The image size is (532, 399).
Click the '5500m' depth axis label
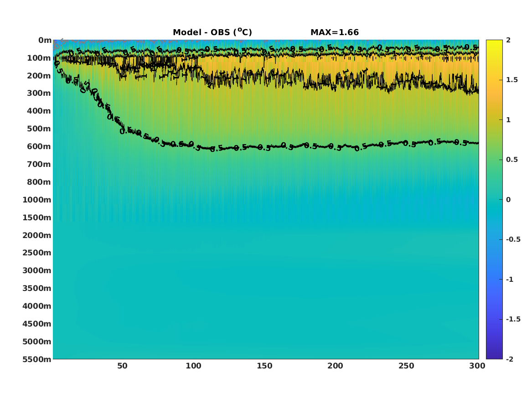point(37,359)
